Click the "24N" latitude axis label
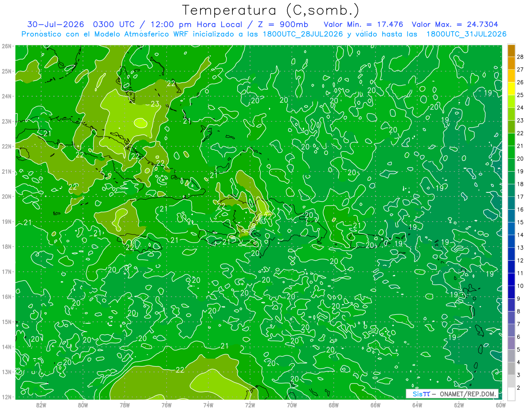 click(6, 96)
